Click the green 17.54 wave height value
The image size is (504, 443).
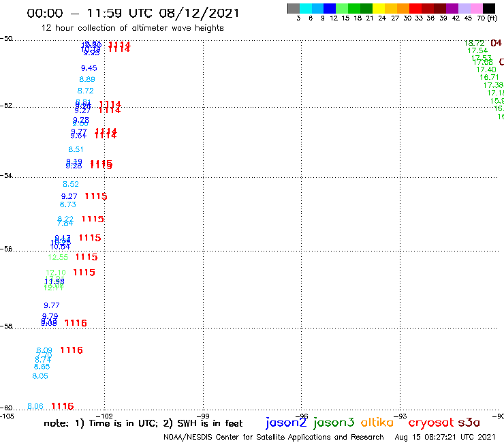tap(477, 50)
